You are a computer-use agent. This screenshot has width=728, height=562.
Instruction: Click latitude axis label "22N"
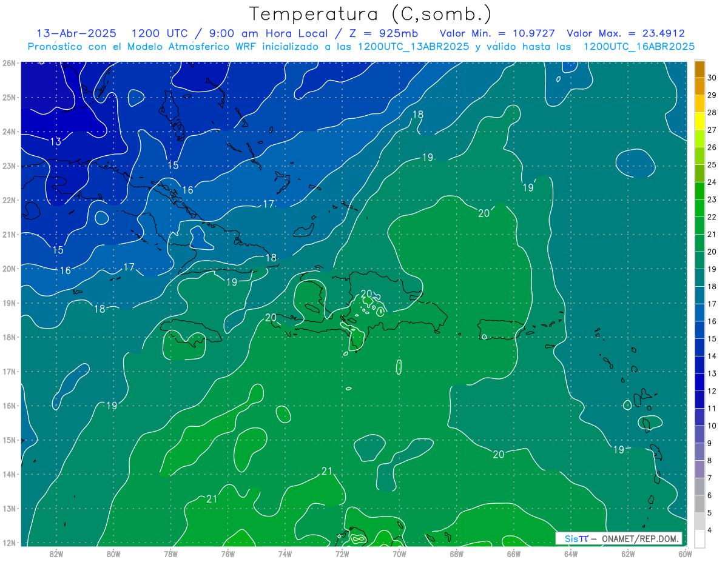(8, 200)
